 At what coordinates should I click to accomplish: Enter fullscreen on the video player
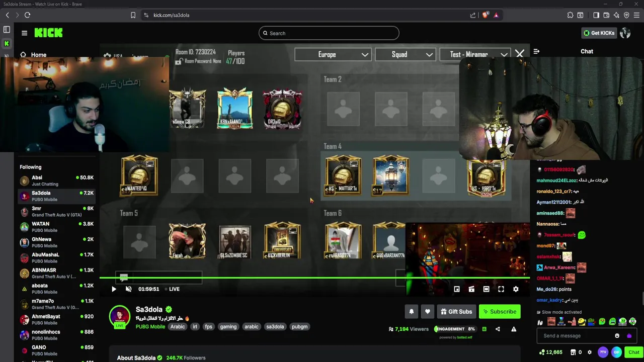click(x=501, y=289)
